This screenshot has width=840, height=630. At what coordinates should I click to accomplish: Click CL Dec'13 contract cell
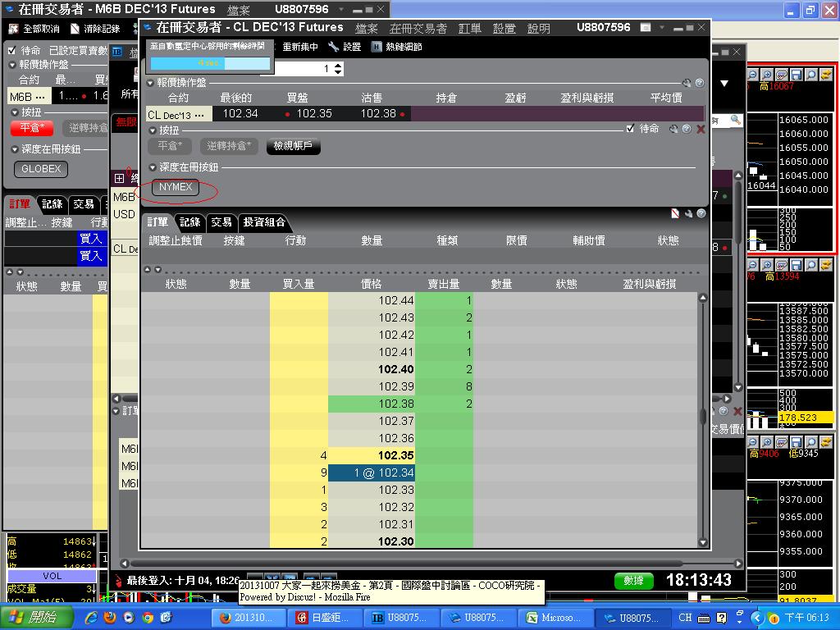[179, 114]
